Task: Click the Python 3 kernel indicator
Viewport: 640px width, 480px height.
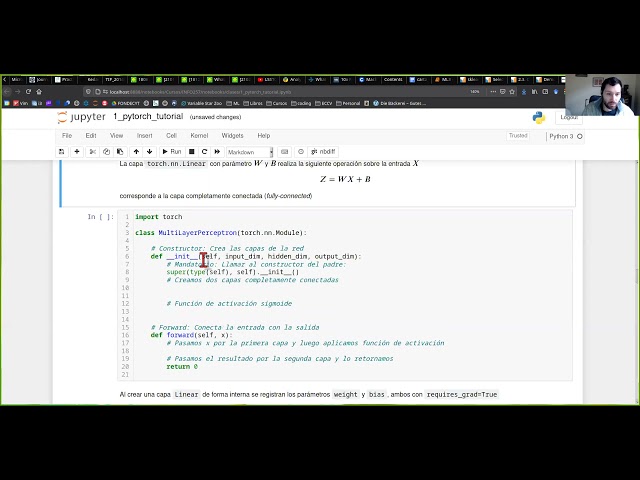Action: pos(565,136)
